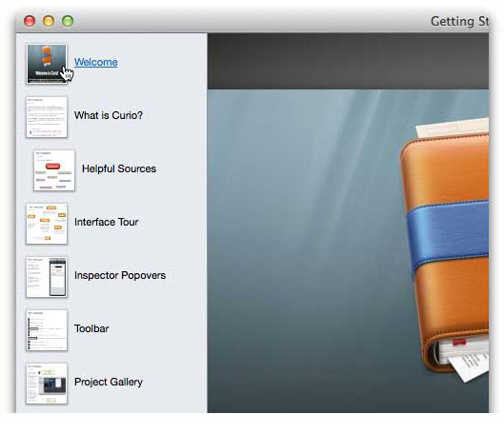
Task: Open the Welcome page thumbnail
Action: 47,64
